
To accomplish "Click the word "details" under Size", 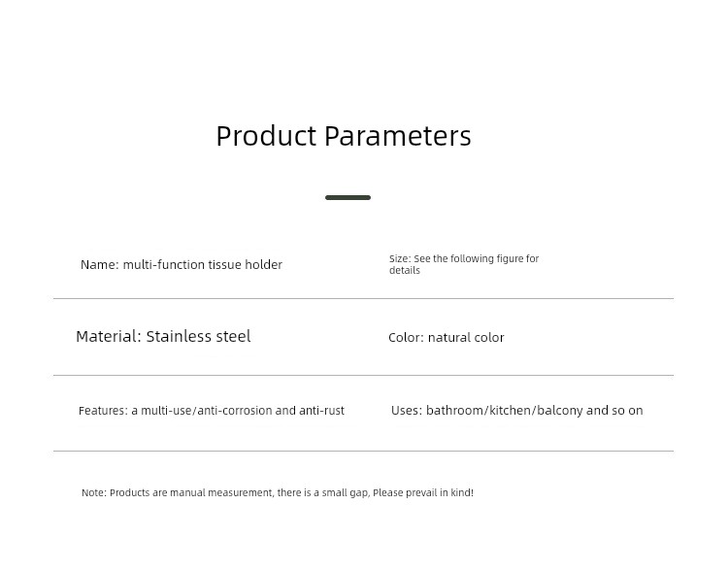I will pyautogui.click(x=405, y=270).
